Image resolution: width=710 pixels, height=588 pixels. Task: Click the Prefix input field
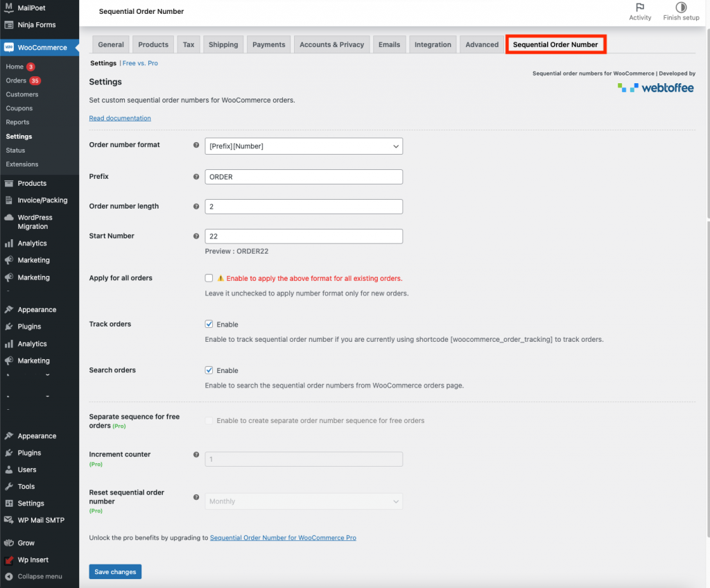click(x=304, y=177)
